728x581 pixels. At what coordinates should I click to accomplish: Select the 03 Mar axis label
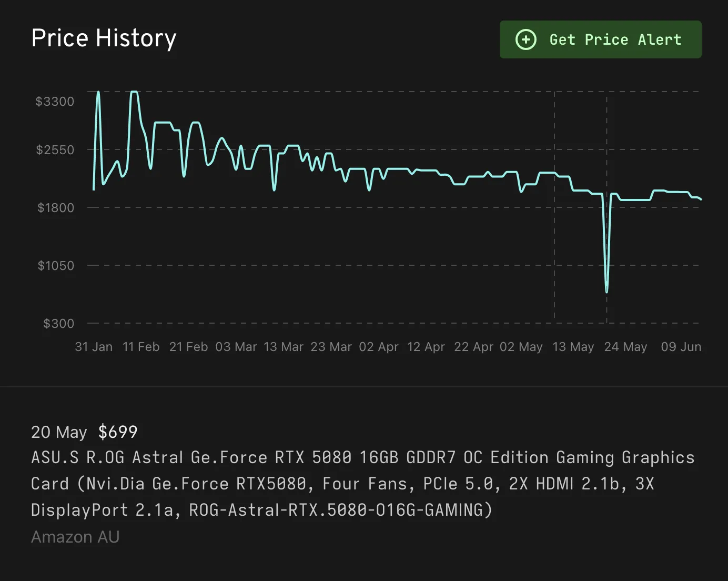(x=236, y=347)
